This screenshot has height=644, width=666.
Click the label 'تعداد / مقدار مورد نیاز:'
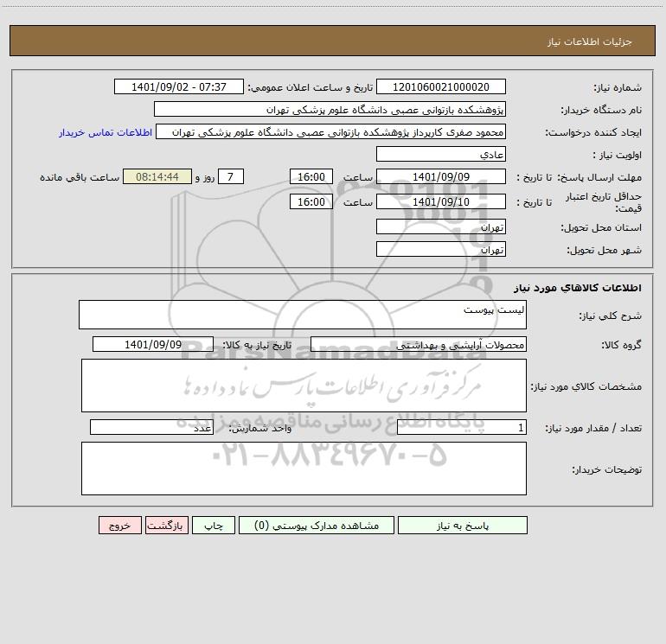pyautogui.click(x=593, y=429)
